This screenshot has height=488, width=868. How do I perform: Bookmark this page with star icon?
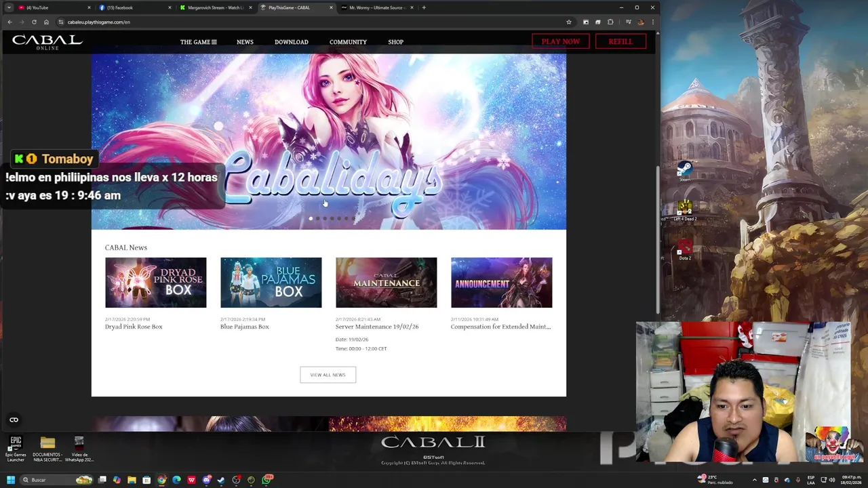[x=569, y=22]
